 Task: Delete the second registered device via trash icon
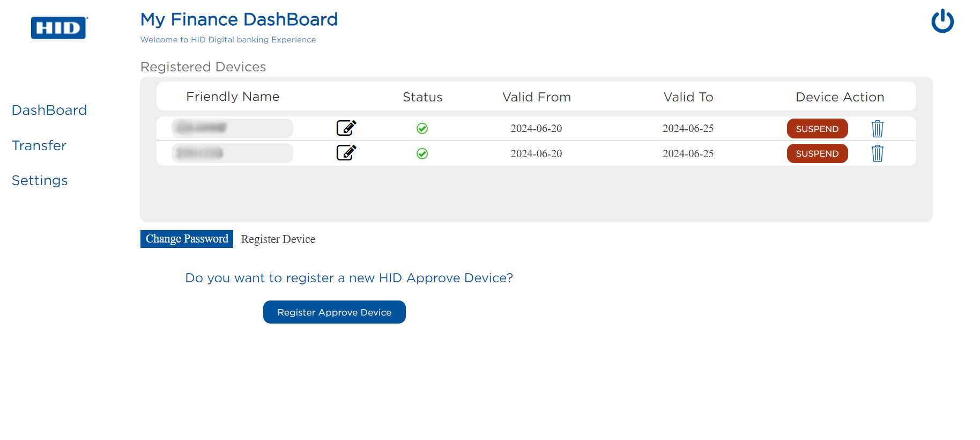point(878,153)
